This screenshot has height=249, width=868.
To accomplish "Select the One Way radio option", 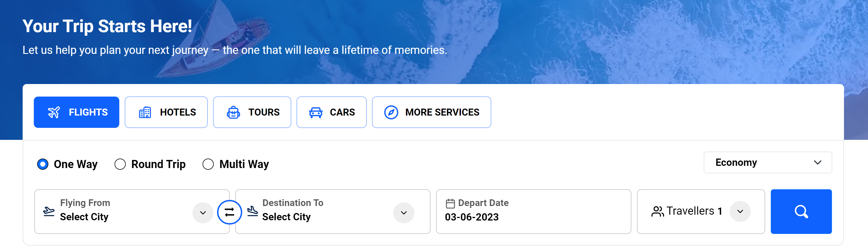I will 43,164.
